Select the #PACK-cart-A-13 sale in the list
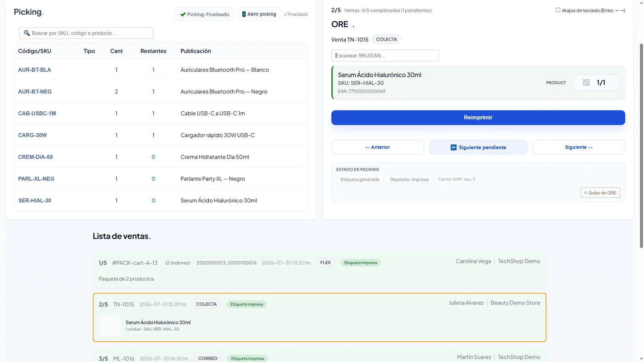Image resolution: width=644 pixels, height=362 pixels. pyautogui.click(x=320, y=270)
